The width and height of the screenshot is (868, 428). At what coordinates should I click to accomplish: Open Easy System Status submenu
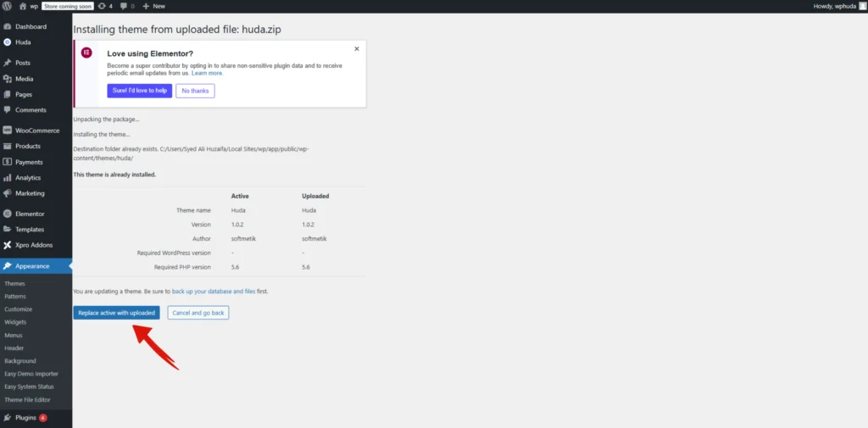pos(30,386)
